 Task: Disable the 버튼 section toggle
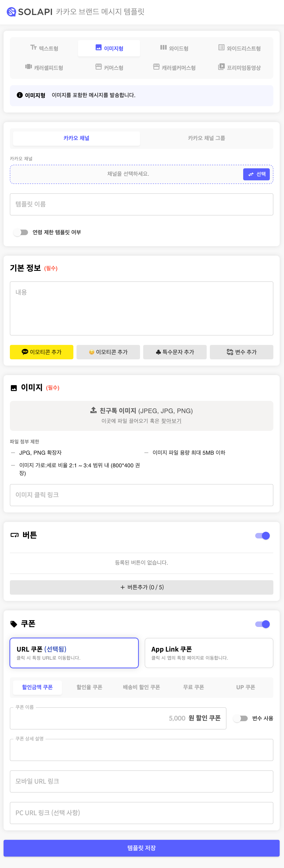263,536
